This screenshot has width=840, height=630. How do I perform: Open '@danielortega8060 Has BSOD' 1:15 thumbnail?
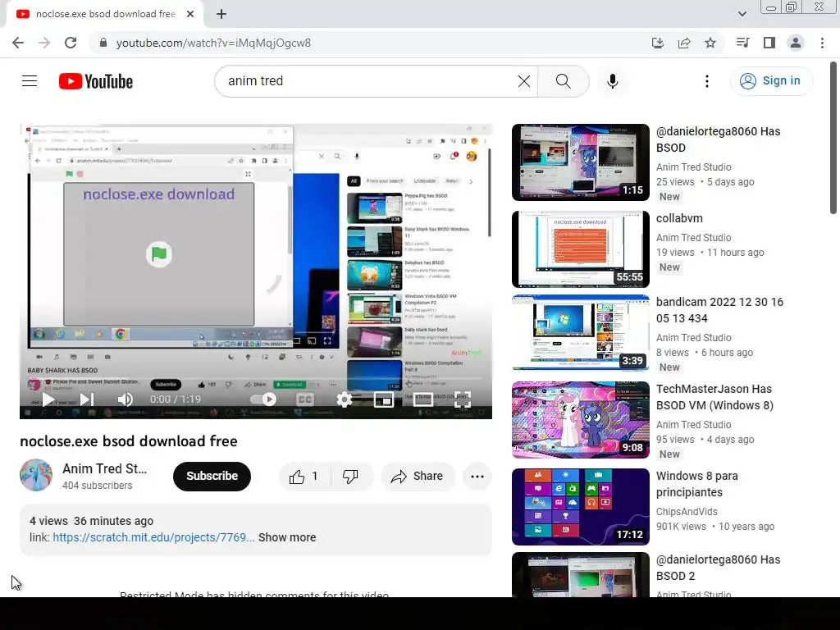(x=581, y=162)
